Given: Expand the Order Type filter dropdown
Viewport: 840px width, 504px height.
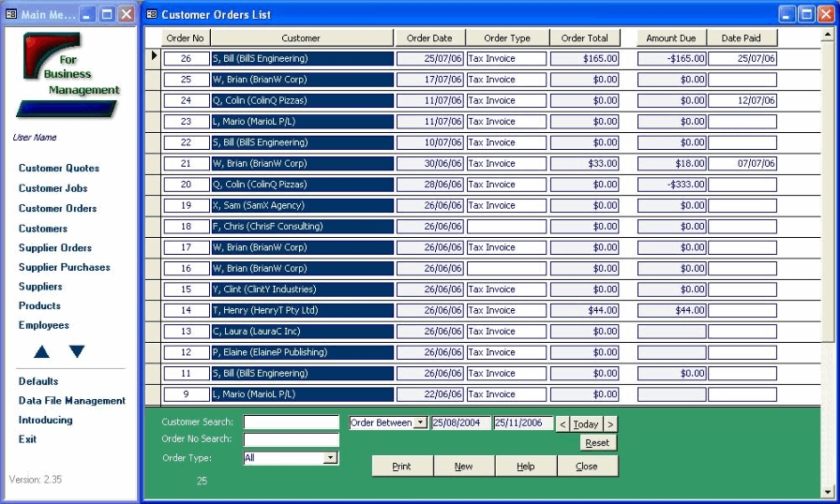Looking at the screenshot, I should 330,458.
